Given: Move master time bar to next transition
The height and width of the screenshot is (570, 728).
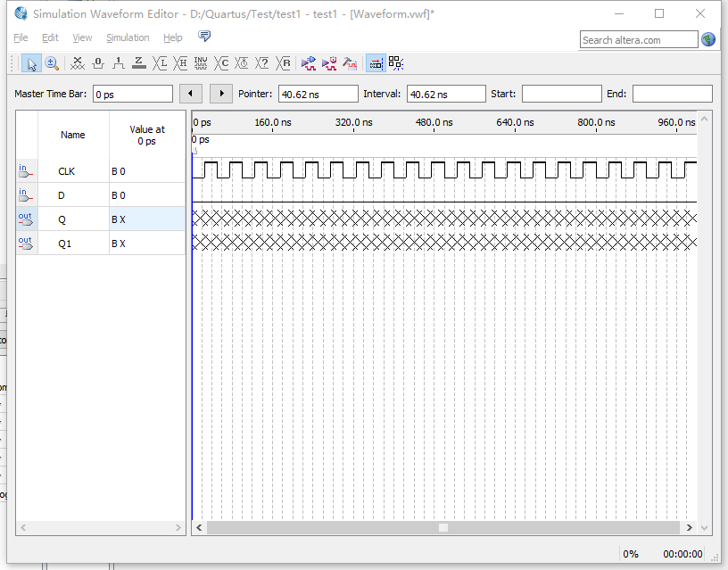Looking at the screenshot, I should (x=221, y=94).
